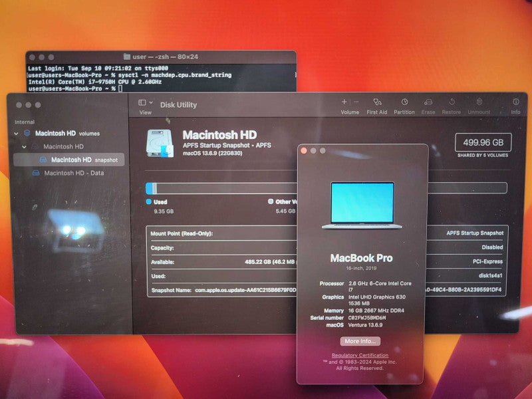
Task: Click the Internal sidebar section header
Action: [25, 122]
